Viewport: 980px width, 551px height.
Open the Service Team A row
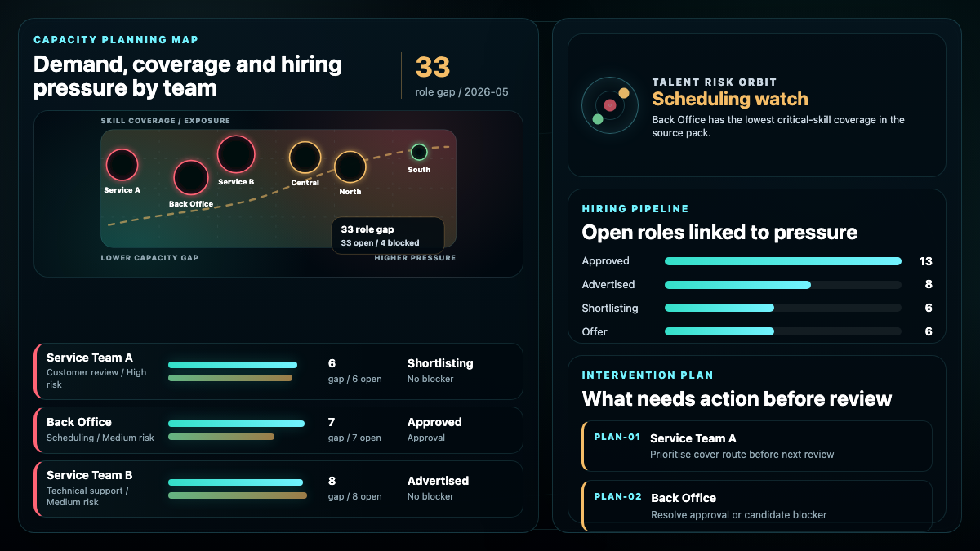[278, 371]
